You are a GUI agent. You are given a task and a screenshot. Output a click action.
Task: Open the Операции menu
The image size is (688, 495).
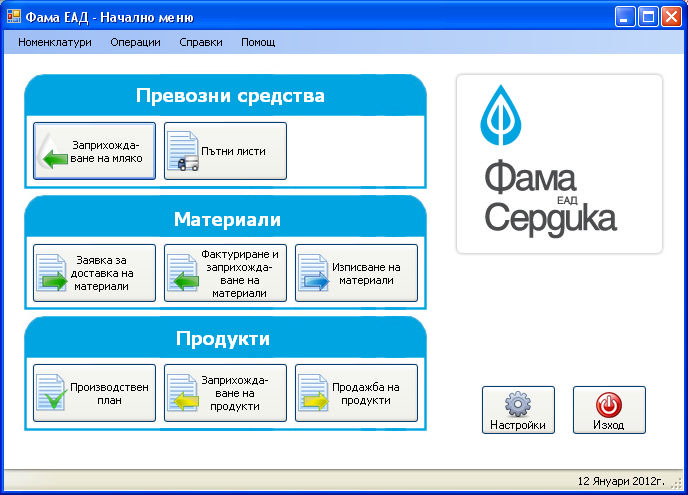click(x=136, y=42)
